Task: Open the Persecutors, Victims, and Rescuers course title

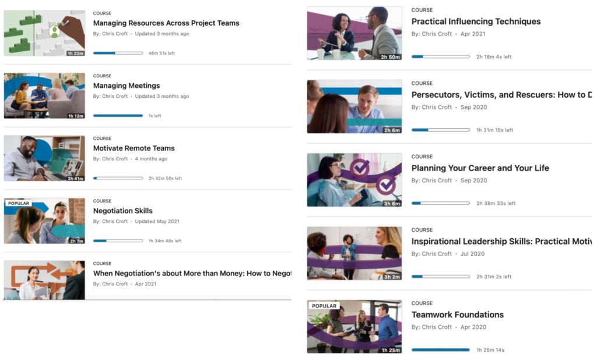Action: (x=501, y=95)
